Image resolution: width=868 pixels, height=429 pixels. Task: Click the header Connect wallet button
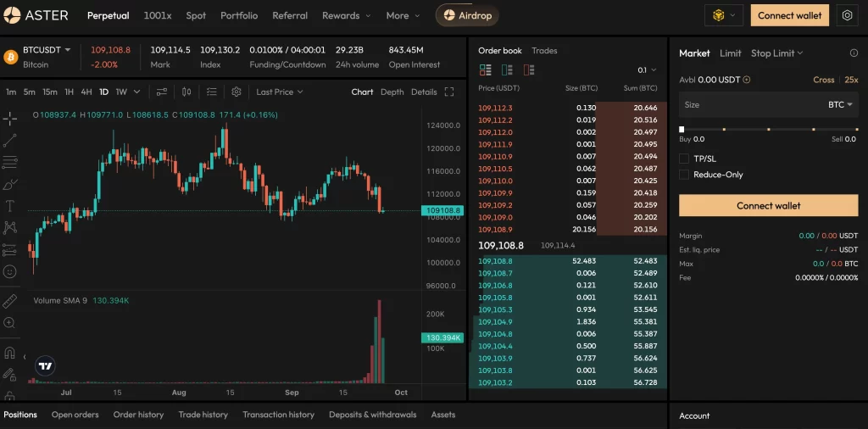[790, 15]
